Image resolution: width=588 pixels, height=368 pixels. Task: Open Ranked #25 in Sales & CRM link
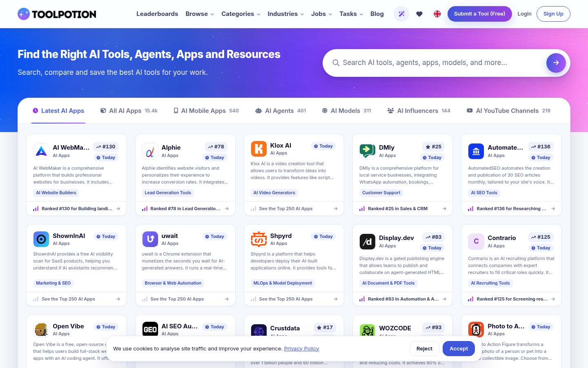point(403,209)
